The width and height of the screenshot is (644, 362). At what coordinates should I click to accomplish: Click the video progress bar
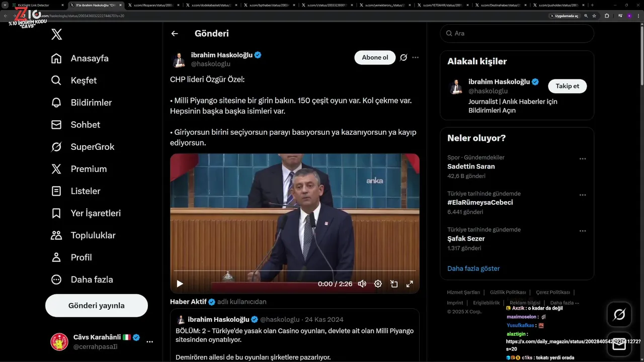click(x=295, y=271)
